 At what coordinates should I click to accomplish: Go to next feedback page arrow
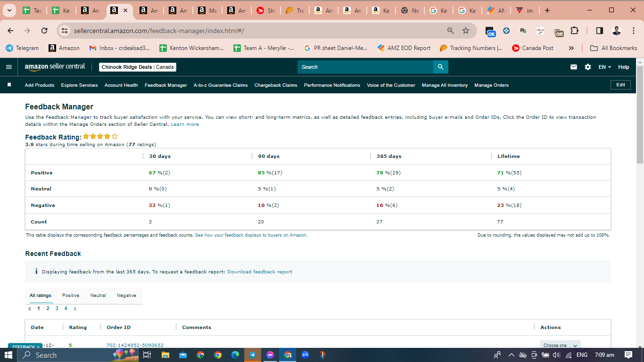click(75, 309)
